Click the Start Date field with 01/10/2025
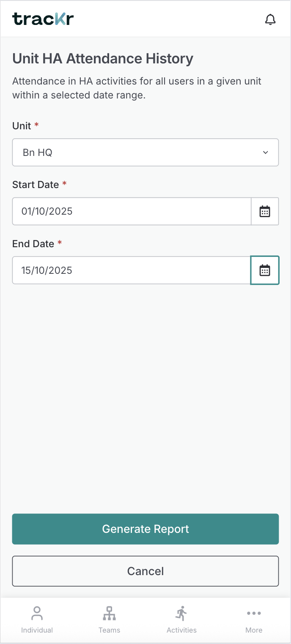The width and height of the screenshot is (291, 644). tap(132, 211)
